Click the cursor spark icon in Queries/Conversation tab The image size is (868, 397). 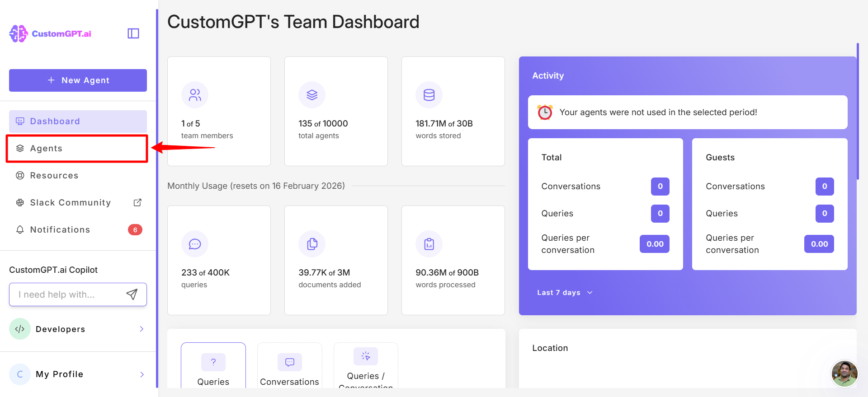click(366, 356)
